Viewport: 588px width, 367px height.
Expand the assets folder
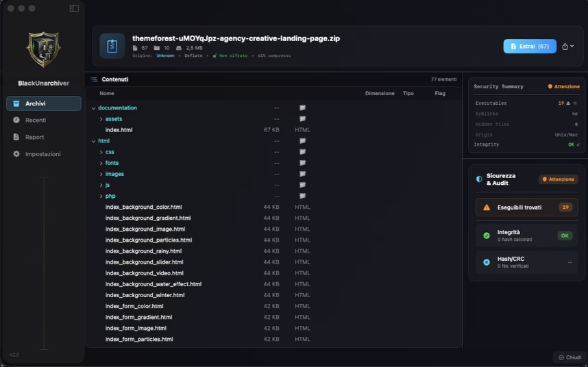point(101,119)
